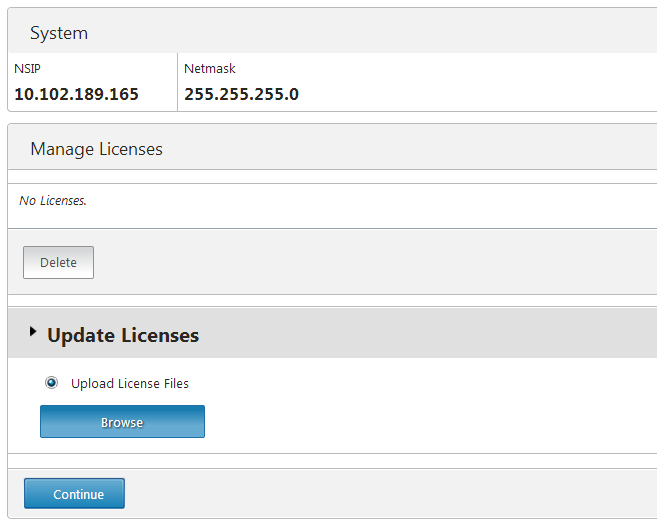Click the NSIP field label
The image size is (657, 524).
(27, 69)
